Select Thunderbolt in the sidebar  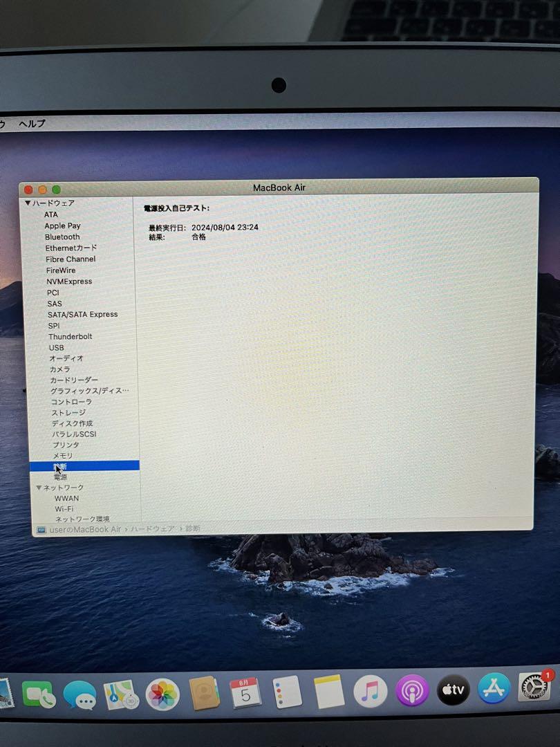click(x=70, y=336)
